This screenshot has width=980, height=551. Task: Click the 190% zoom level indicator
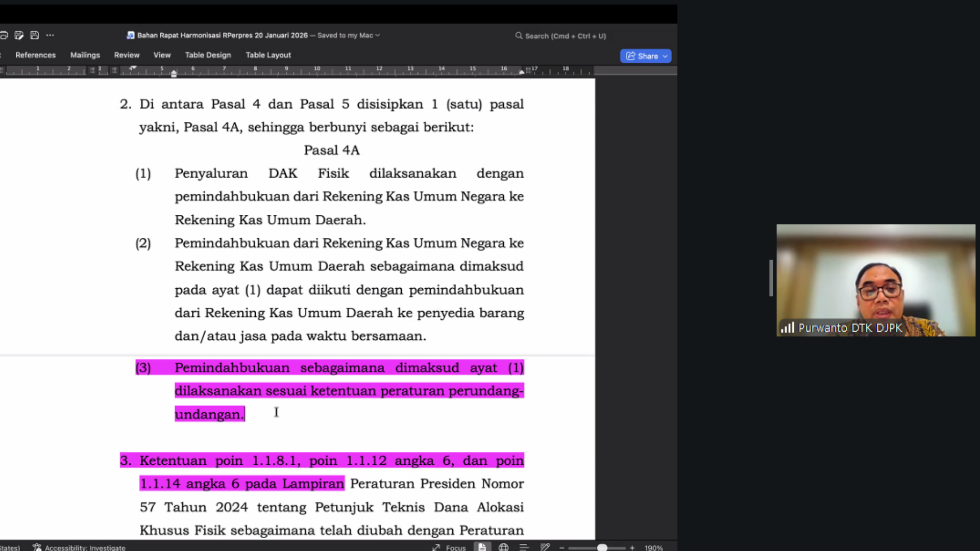tap(653, 547)
